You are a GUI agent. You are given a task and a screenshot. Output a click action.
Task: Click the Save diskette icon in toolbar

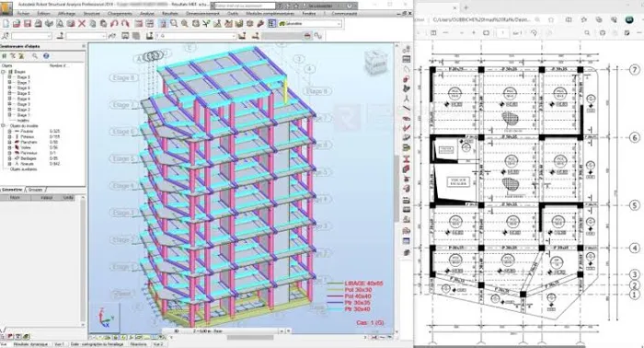point(28,24)
